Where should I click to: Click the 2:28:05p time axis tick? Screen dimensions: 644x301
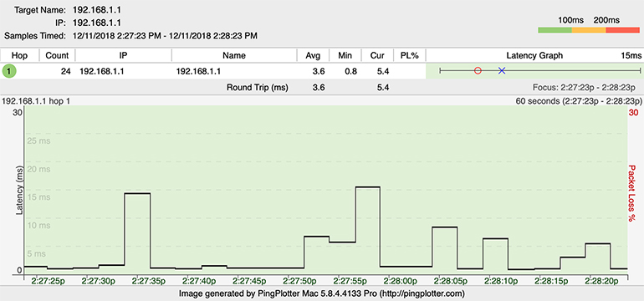pyautogui.click(x=451, y=281)
